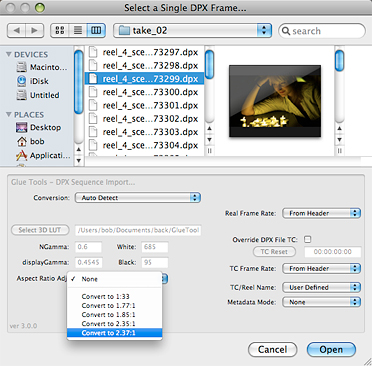This screenshot has height=366, width=372.
Task: Select file reel_4_sce...73303.dpx
Action: point(144,132)
